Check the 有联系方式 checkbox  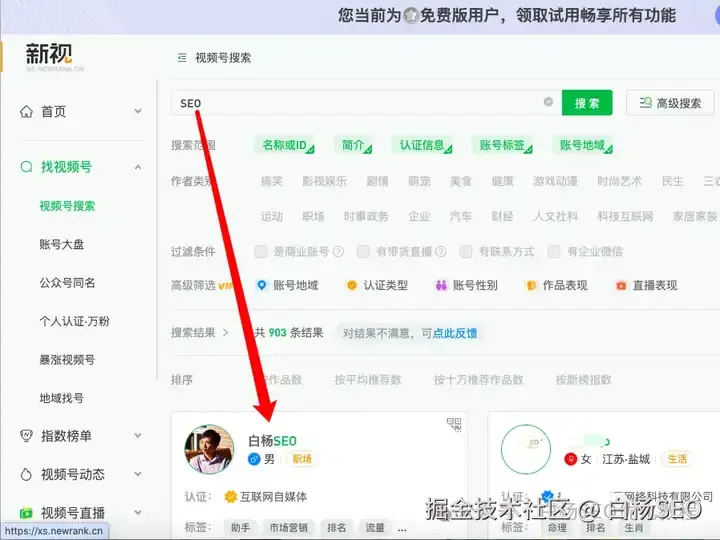pyautogui.click(x=466, y=252)
